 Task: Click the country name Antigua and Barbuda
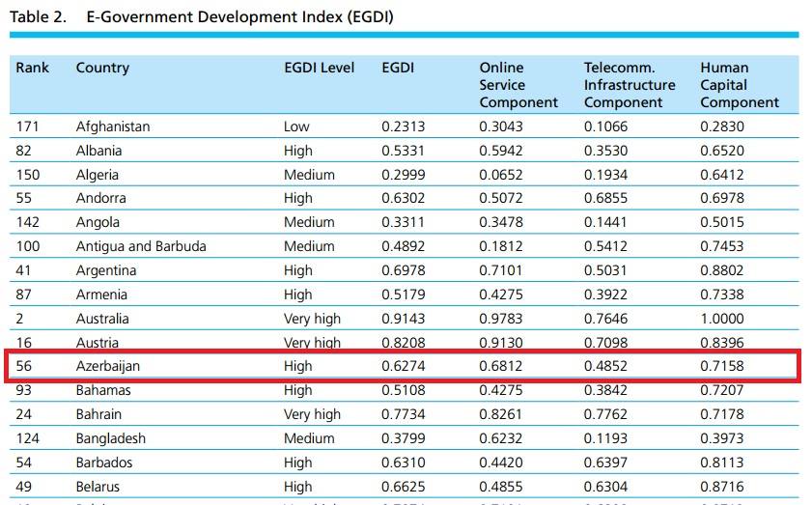click(141, 246)
